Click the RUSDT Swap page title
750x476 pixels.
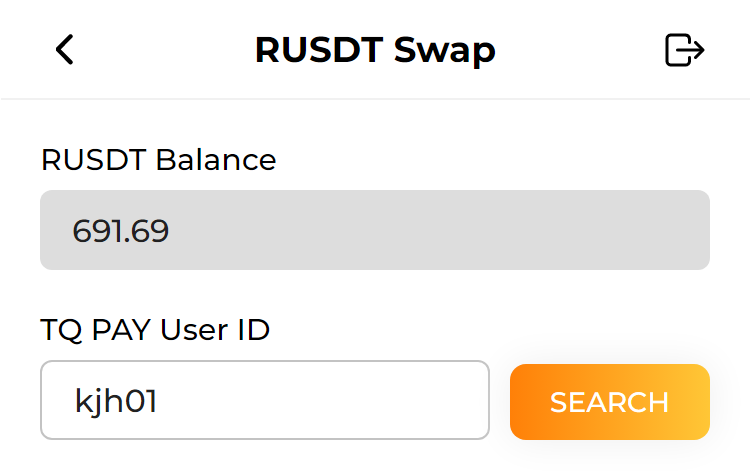click(x=375, y=49)
